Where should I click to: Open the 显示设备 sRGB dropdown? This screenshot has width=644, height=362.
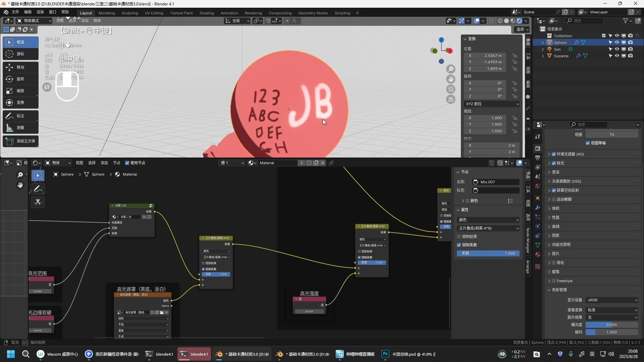pos(612,300)
